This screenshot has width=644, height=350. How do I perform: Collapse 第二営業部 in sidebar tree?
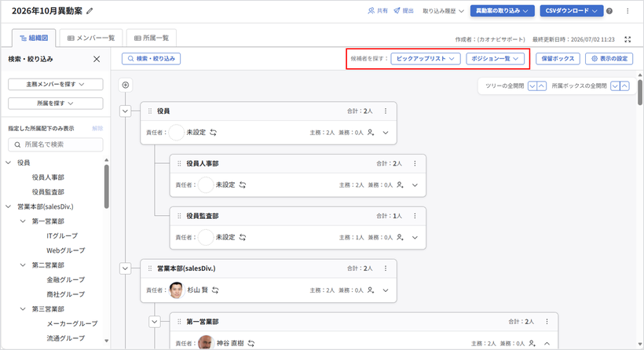point(23,265)
